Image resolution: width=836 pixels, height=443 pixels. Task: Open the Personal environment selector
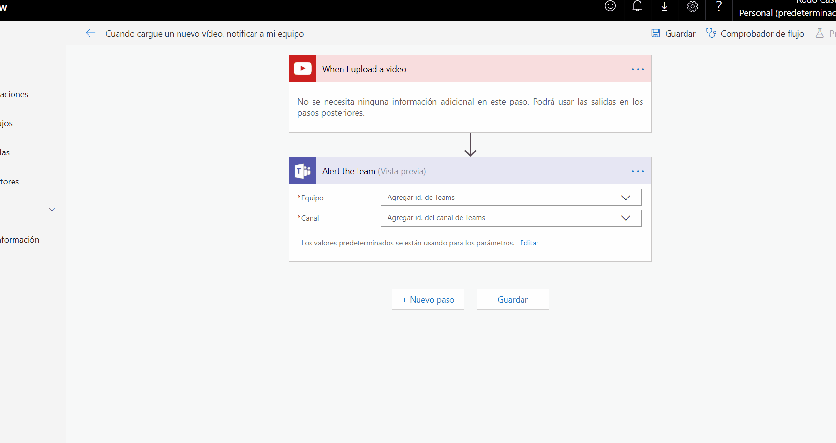(787, 13)
